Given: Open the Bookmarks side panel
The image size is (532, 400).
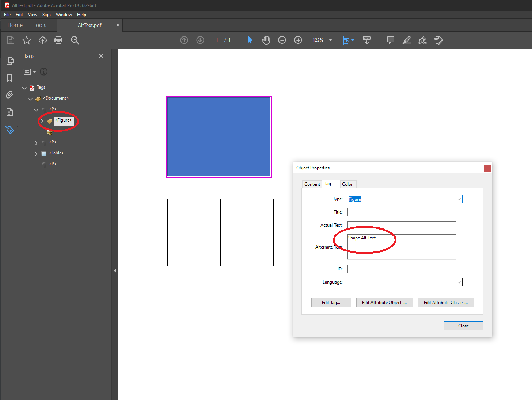Looking at the screenshot, I should (x=9, y=78).
